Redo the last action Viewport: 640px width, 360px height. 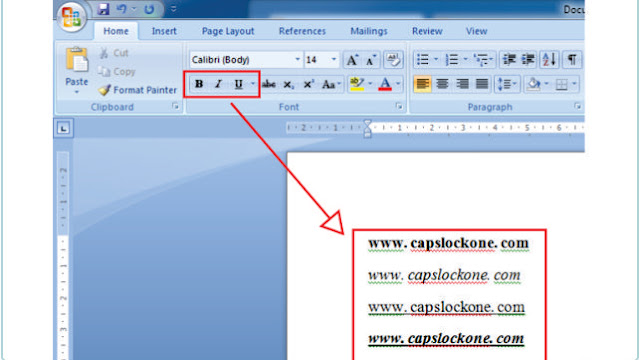pos(149,9)
